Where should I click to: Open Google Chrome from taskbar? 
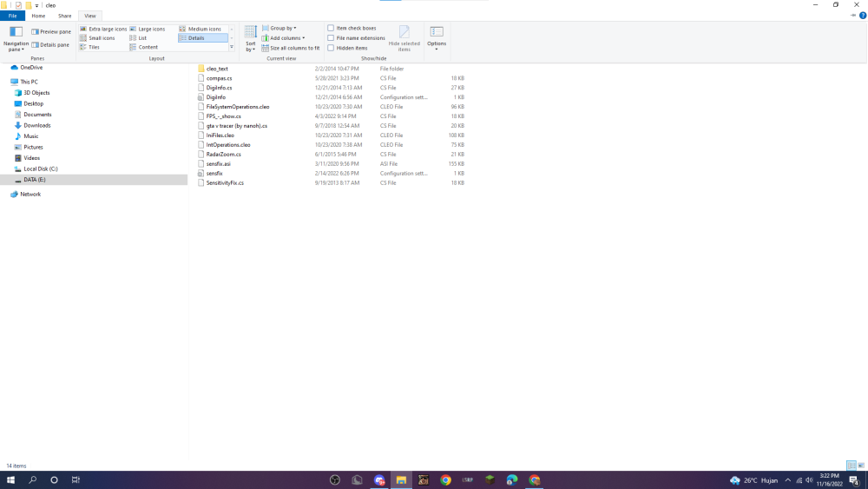point(445,480)
